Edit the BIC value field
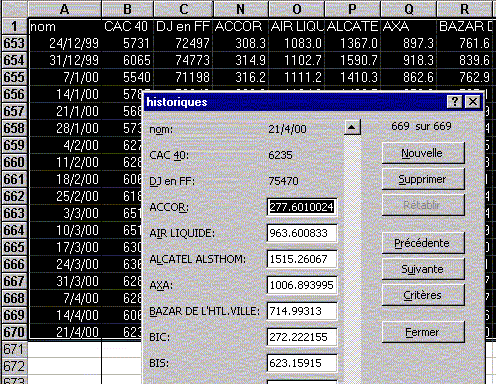Image resolution: width=496 pixels, height=384 pixels. click(x=302, y=337)
